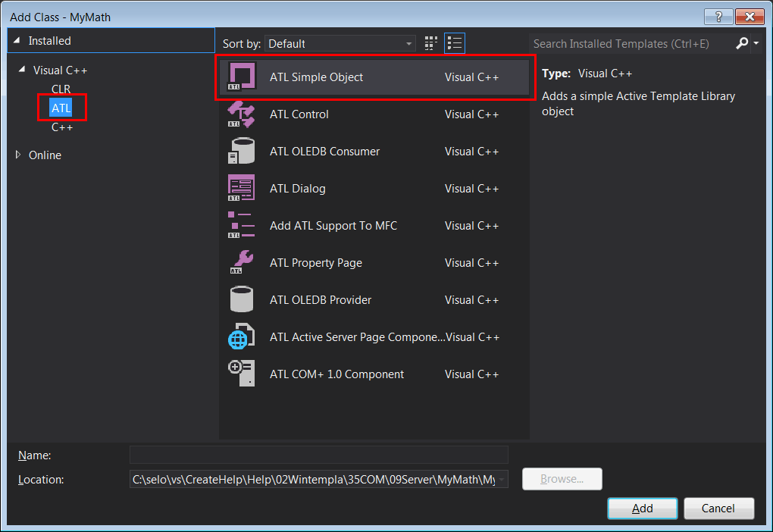Open the Sort by Default dropdown
This screenshot has width=773, height=532.
coord(340,44)
